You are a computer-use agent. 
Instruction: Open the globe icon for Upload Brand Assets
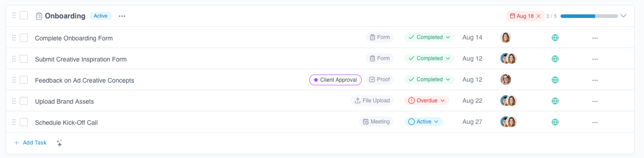tap(555, 101)
